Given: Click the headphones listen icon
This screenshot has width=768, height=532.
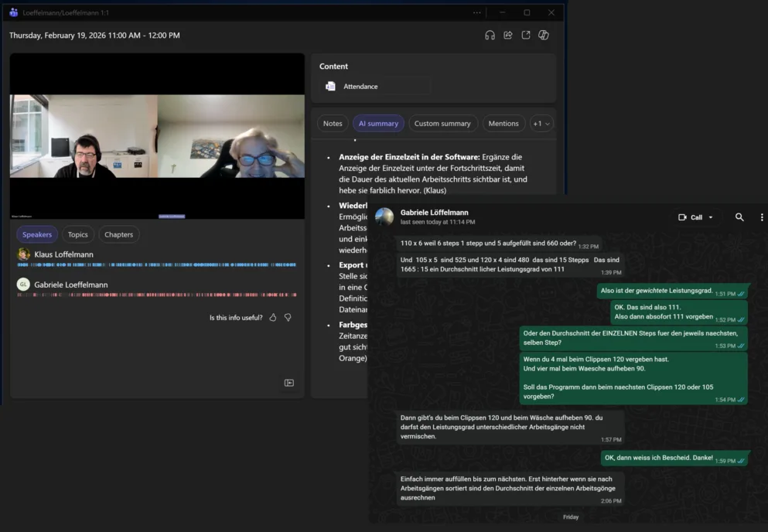Looking at the screenshot, I should click(490, 35).
